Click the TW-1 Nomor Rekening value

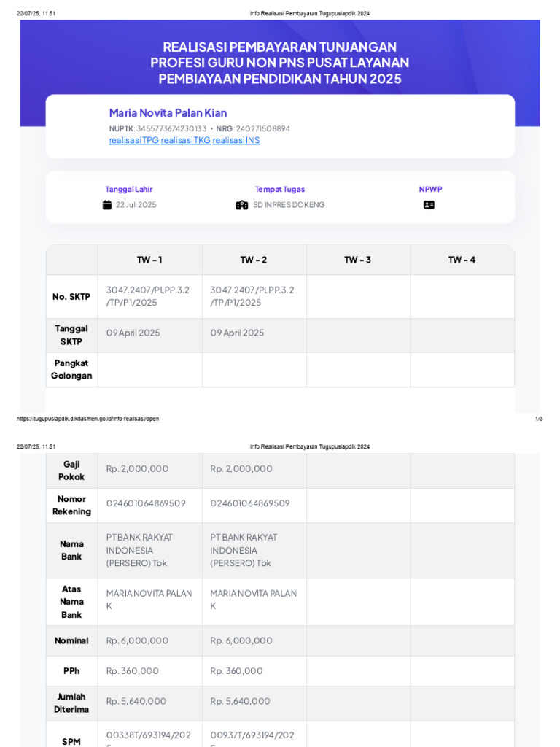[x=146, y=503]
